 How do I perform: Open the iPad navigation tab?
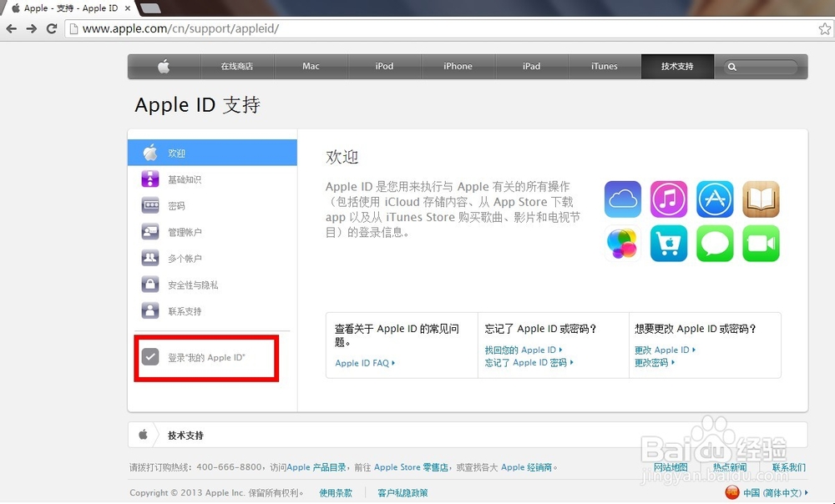(x=531, y=67)
